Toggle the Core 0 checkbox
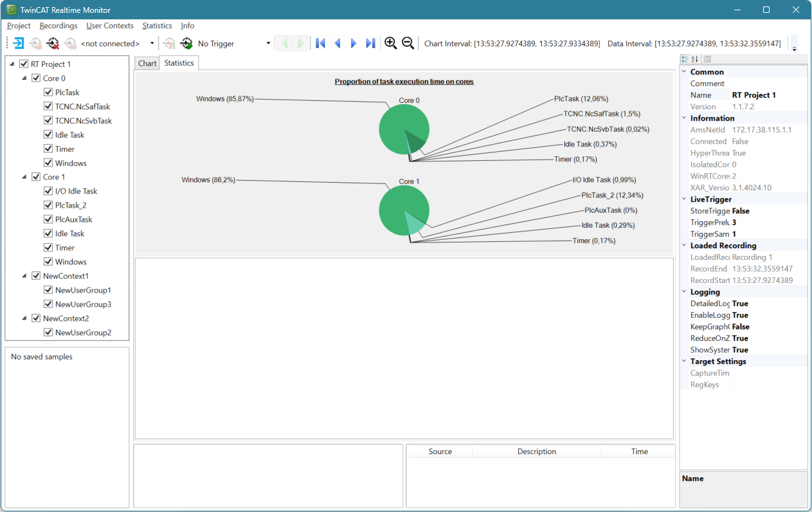This screenshot has width=812, height=512. point(36,78)
